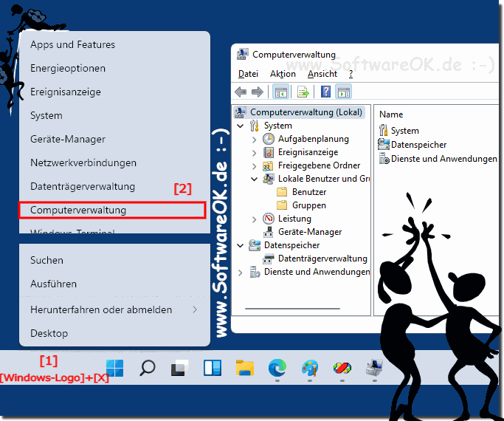504x421 pixels.
Task: Select System in right pane list
Action: tap(404, 131)
